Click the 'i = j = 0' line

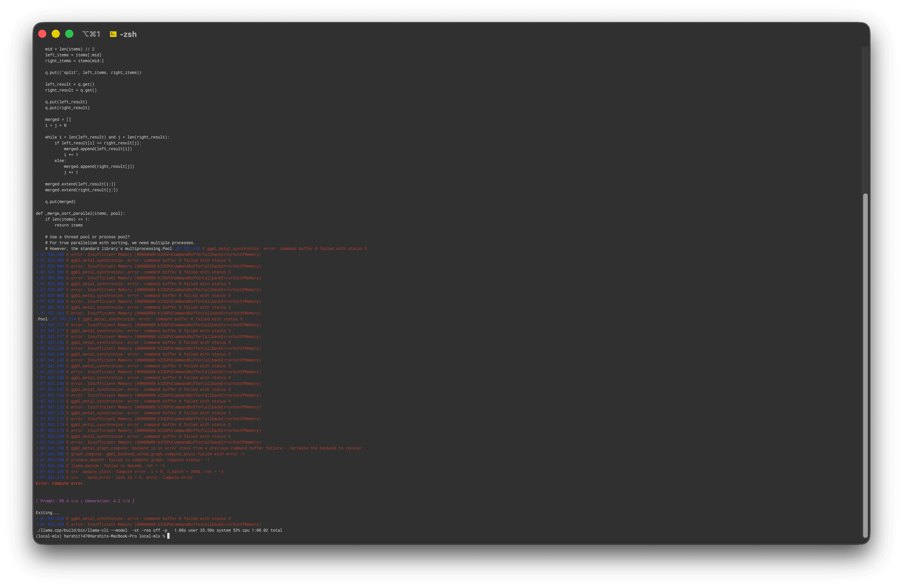(56, 126)
